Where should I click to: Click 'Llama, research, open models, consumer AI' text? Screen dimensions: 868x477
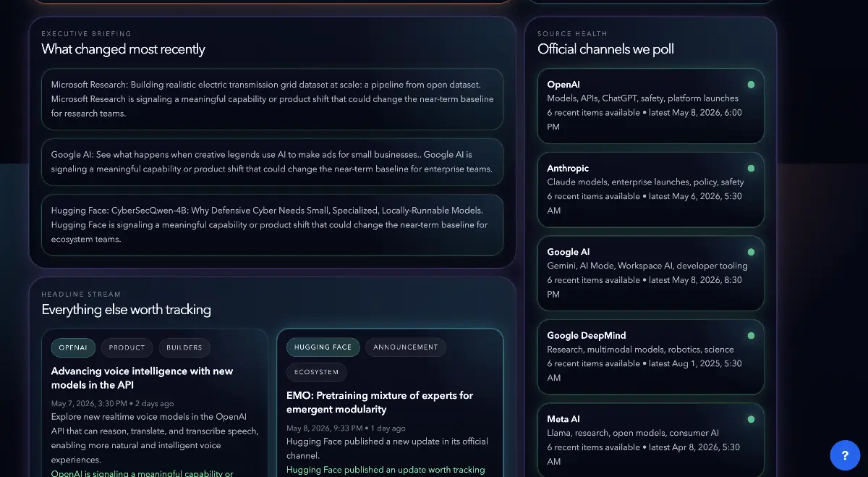click(x=633, y=434)
